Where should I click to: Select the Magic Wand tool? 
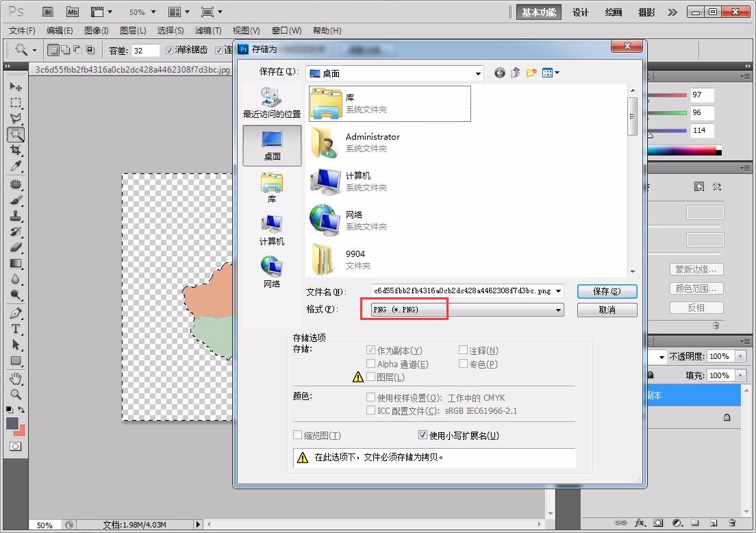[16, 134]
